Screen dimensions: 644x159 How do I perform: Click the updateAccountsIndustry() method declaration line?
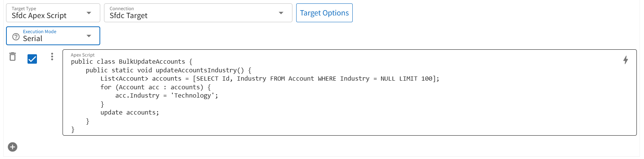pyautogui.click(x=168, y=70)
